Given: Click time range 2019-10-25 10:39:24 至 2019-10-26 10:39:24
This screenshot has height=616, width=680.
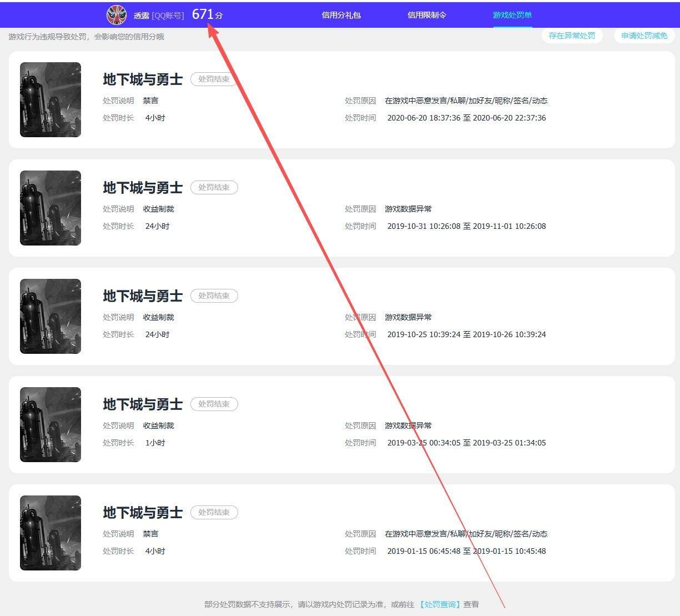Looking at the screenshot, I should tap(466, 334).
